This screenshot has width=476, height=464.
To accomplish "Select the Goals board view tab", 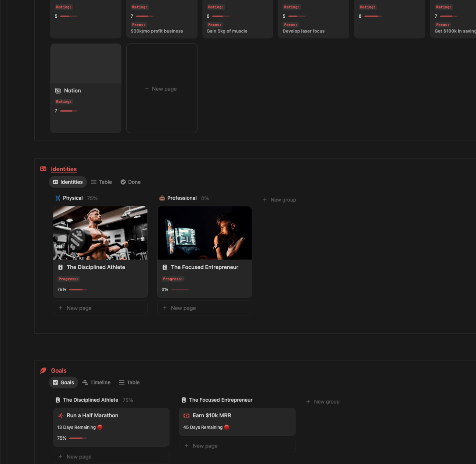I will (63, 383).
